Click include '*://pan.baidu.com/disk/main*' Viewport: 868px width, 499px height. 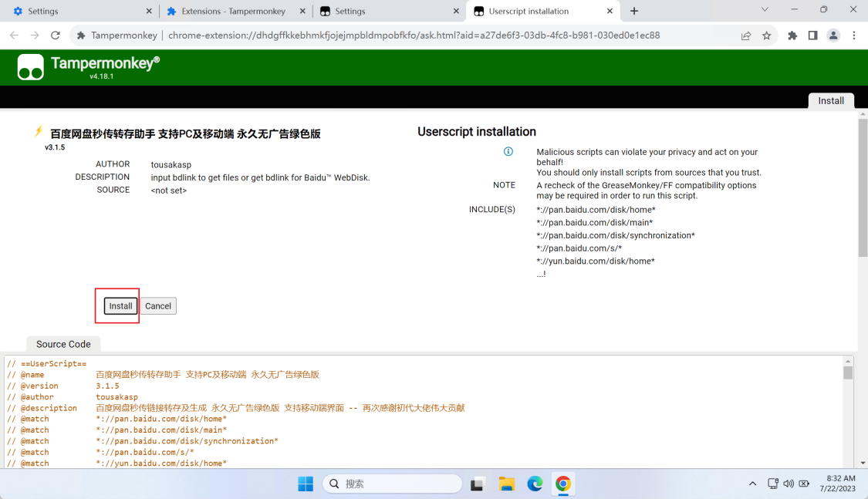[595, 222]
